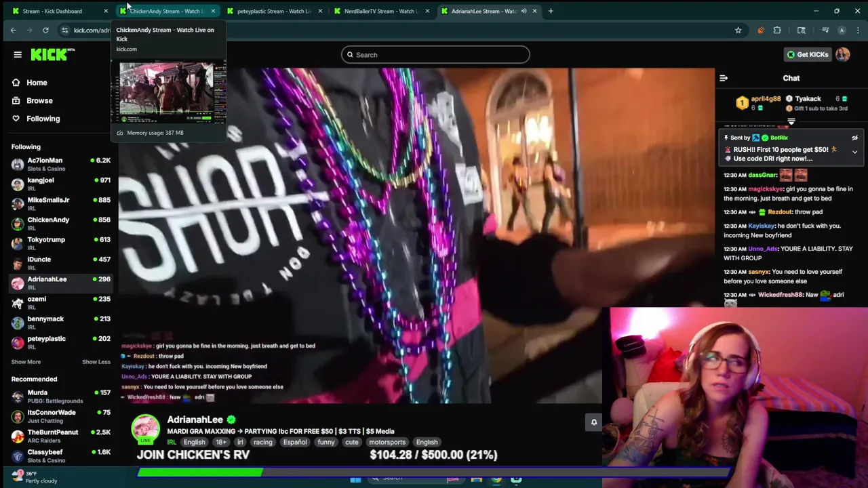Mute the AdrianahLee tab audio icon
The image size is (868, 488).
(x=524, y=11)
